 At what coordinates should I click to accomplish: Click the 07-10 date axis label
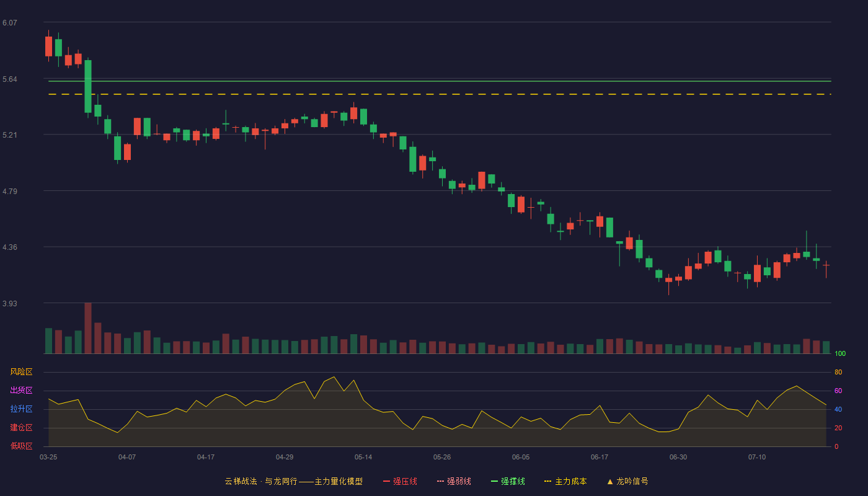[757, 457]
